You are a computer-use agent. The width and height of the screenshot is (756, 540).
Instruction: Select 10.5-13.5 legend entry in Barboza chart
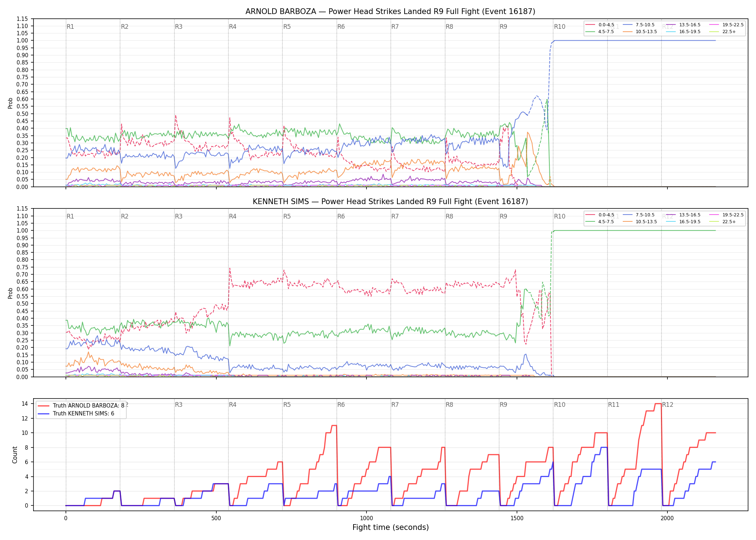point(640,32)
